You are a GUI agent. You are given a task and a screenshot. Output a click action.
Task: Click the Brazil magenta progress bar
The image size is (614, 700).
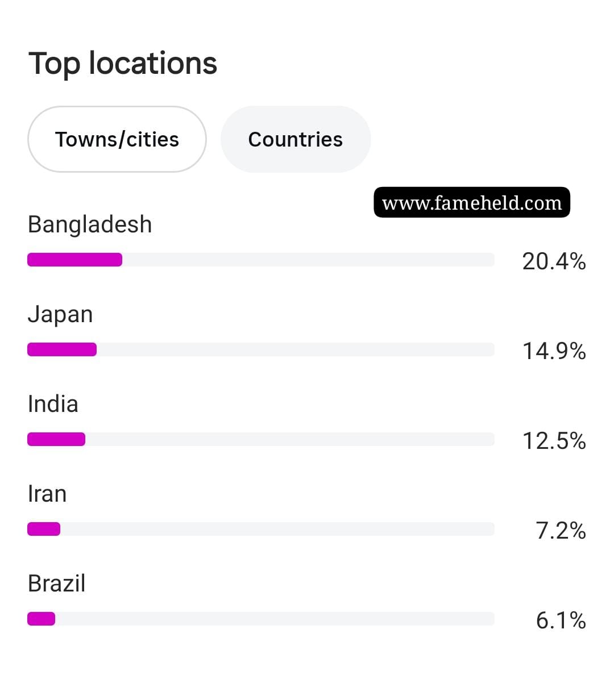(x=42, y=619)
